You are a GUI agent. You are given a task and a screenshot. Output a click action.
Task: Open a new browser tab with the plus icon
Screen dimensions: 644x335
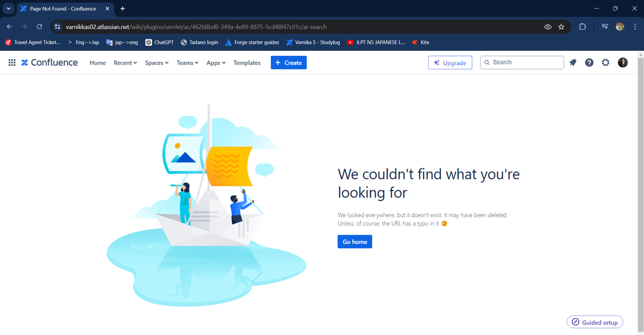click(122, 8)
